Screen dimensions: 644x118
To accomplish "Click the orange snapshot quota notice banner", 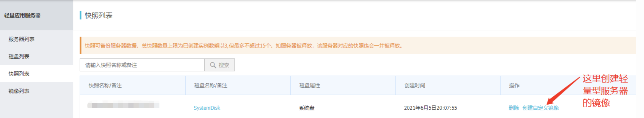I will coord(358,46).
